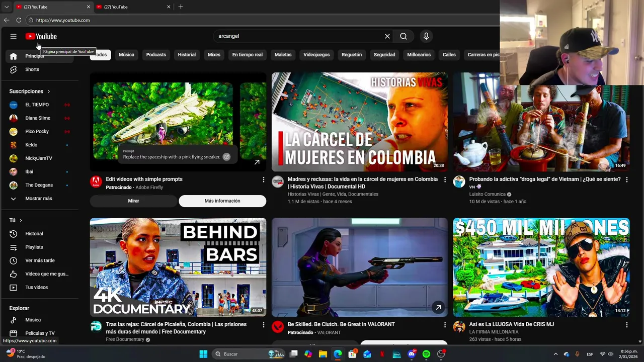Open Pico Pocky subscription channel
The height and width of the screenshot is (362, 644).
tap(39, 131)
